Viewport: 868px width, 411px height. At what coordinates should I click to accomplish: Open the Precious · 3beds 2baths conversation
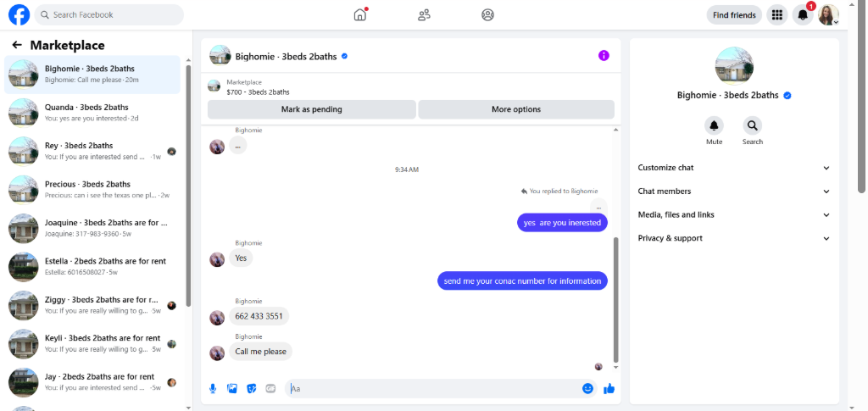coord(92,190)
